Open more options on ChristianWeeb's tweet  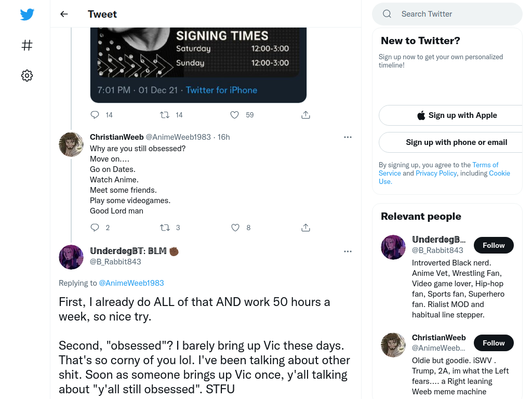(x=348, y=137)
